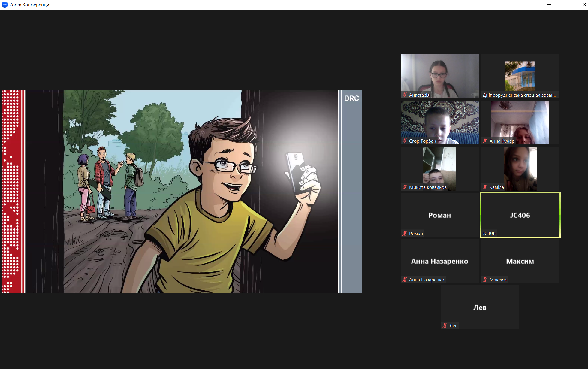Viewport: 588px width, 369px height.
Task: Click the muted mic icon next to Максим
Action: coord(485,280)
